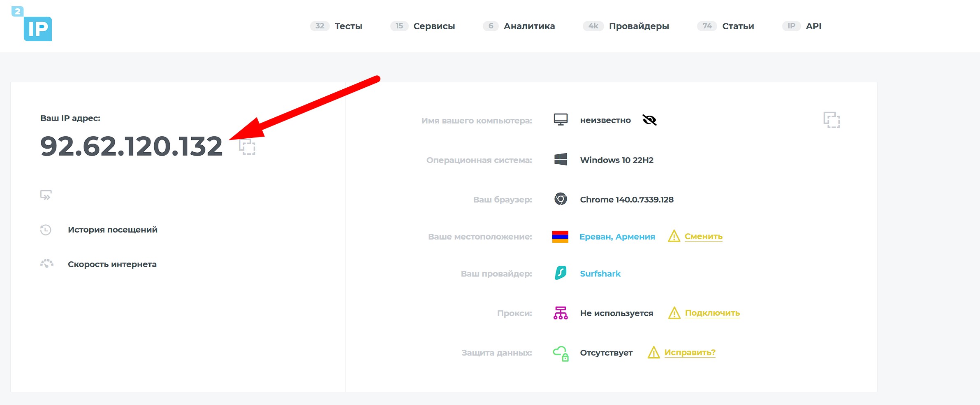980x405 pixels.
Task: Open the Аналитика section
Action: [529, 26]
